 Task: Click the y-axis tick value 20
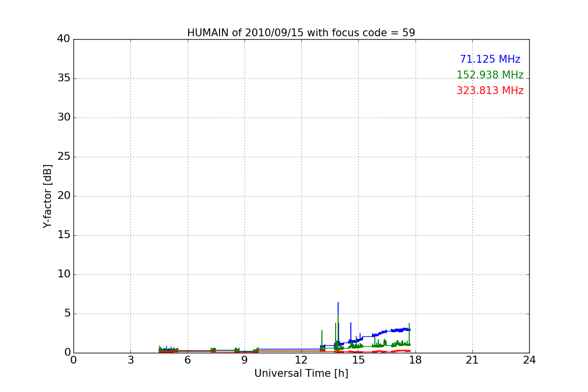(64, 196)
